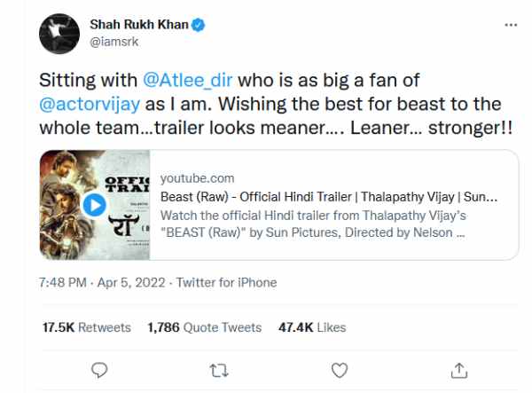Open the three-dot more options menu
The height and width of the screenshot is (393, 532).
point(511,26)
